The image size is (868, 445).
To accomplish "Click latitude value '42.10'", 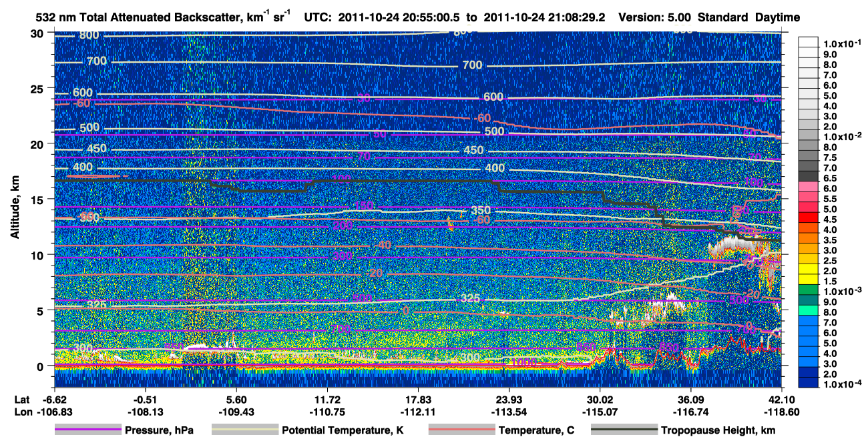I will pos(783,400).
